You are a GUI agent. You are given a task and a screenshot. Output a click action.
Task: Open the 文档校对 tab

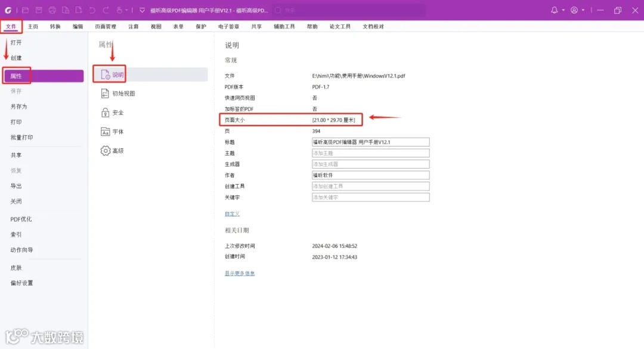click(373, 26)
